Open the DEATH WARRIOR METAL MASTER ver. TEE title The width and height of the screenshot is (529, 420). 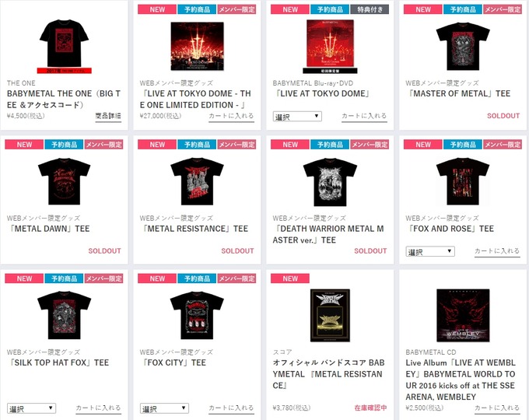(328, 234)
